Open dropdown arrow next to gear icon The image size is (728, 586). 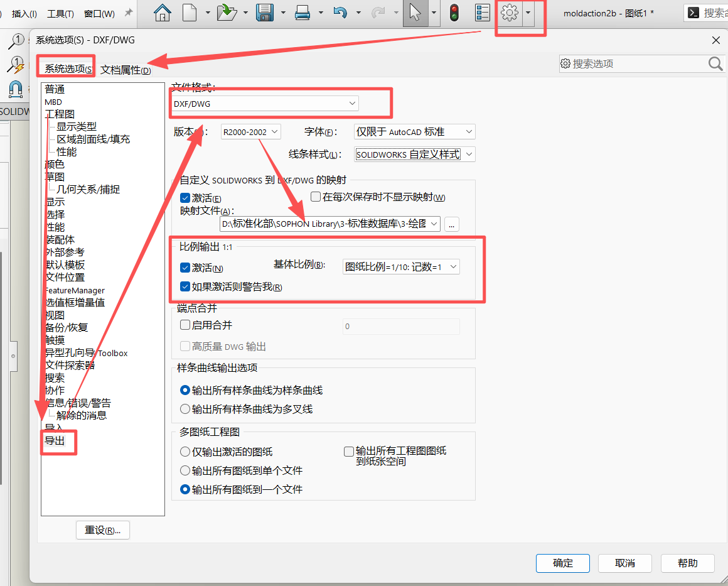[x=528, y=13]
